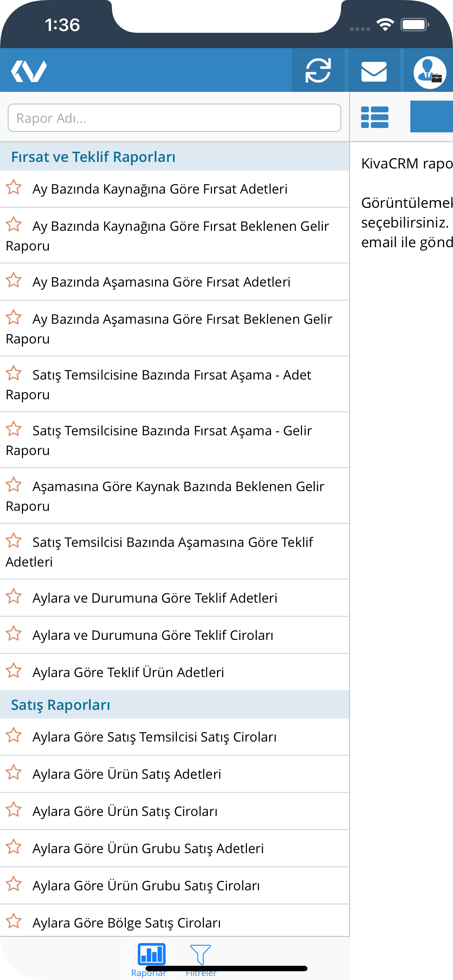This screenshot has width=453, height=980.
Task: Star the Aylara Göre Ürün Satış Adetleri report
Action: tap(14, 772)
